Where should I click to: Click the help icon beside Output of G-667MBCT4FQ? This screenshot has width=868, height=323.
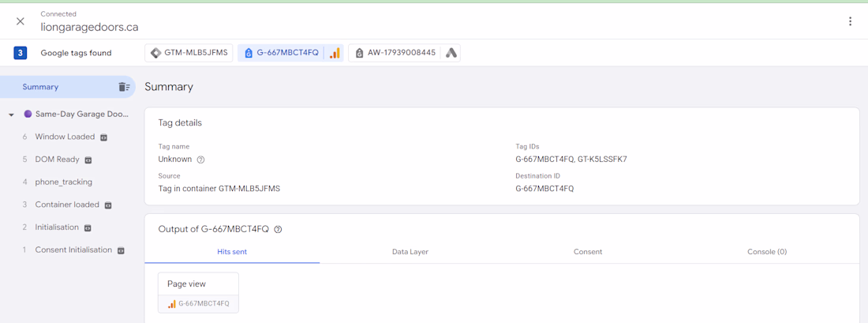pyautogui.click(x=278, y=229)
